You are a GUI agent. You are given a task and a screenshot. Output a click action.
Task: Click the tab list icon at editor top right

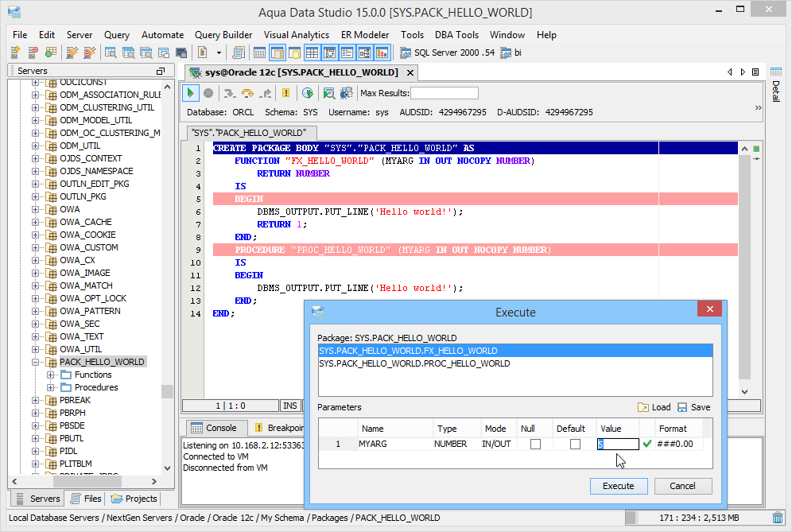755,72
